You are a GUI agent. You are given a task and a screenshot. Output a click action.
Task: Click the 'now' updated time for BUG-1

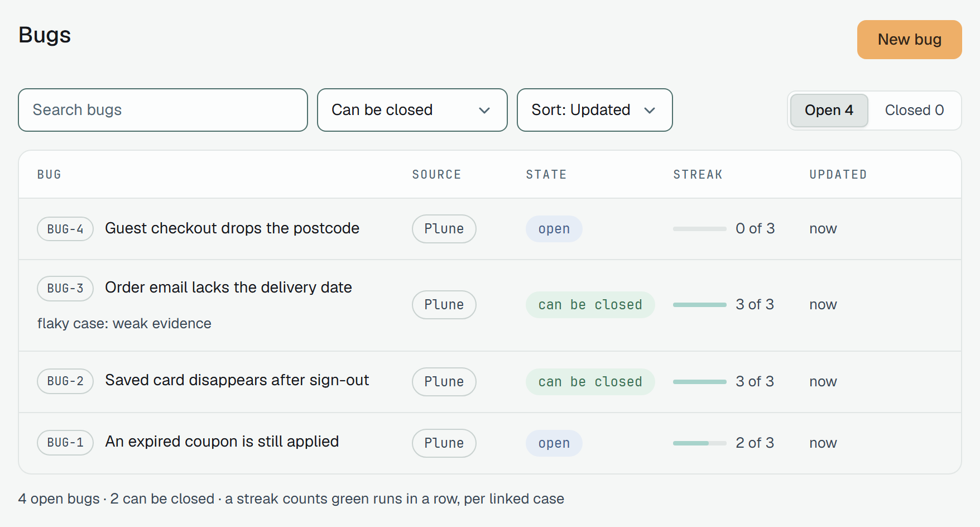[x=823, y=443]
